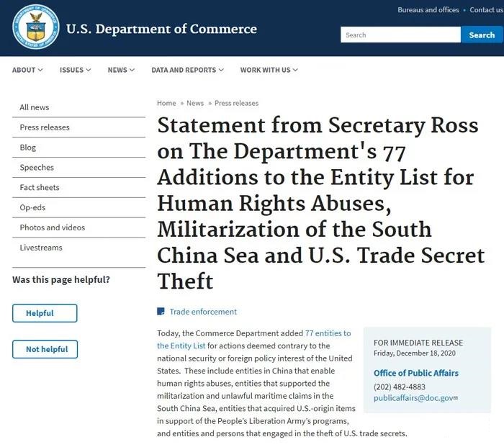Viewport: 504px width, 447px height.
Task: Open the WORK WITH US menu
Action: point(269,70)
